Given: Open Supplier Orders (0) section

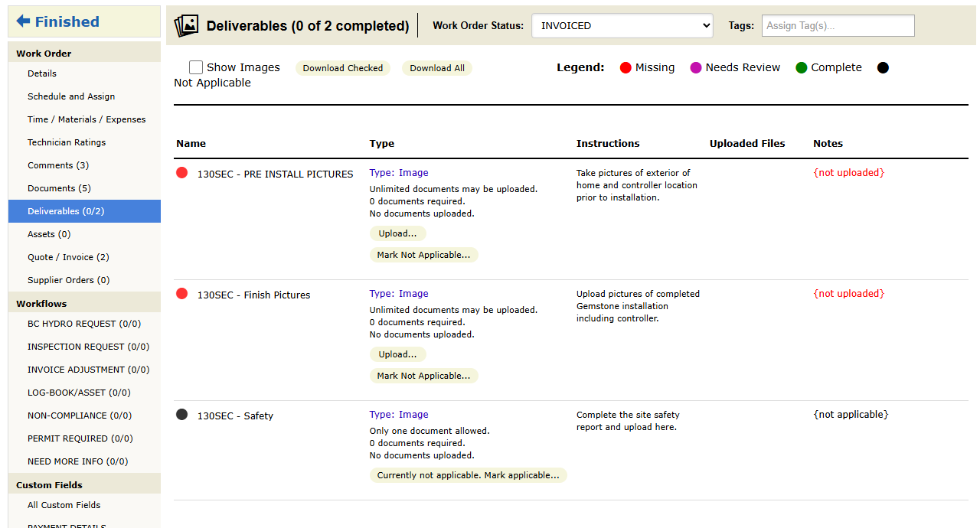Looking at the screenshot, I should (84, 280).
